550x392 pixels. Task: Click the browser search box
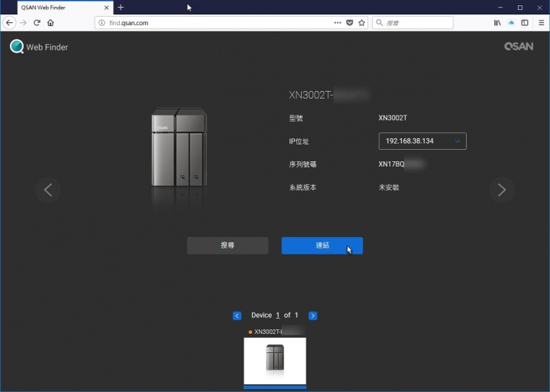coord(412,23)
